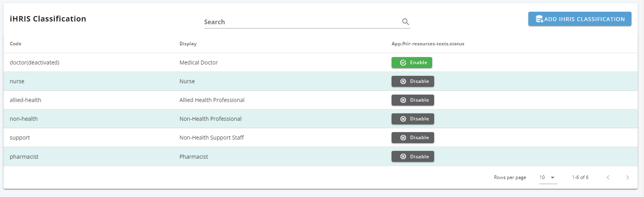Click App.fhir-resources-texts.status column header

pyautogui.click(x=428, y=44)
